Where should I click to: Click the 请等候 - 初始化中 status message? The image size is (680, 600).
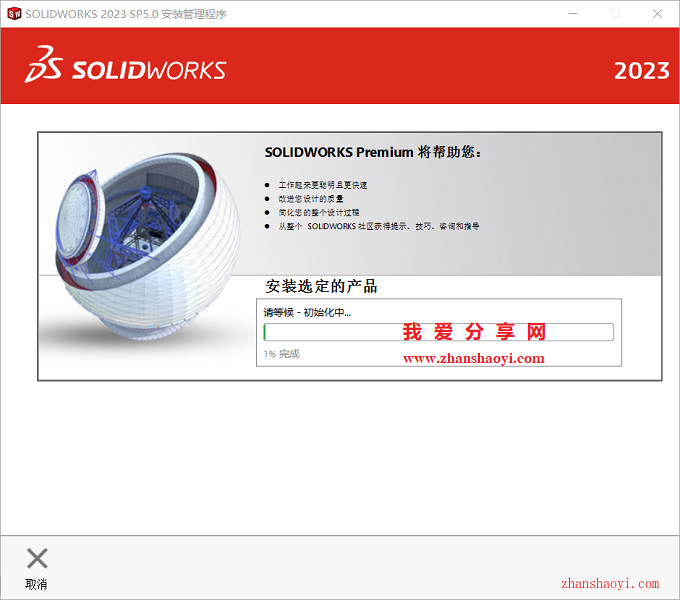[307, 313]
